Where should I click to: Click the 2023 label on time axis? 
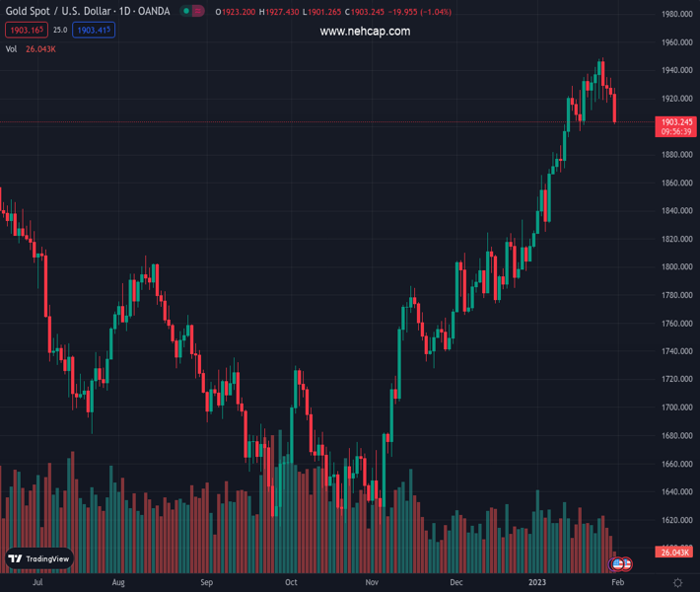pyautogui.click(x=536, y=583)
